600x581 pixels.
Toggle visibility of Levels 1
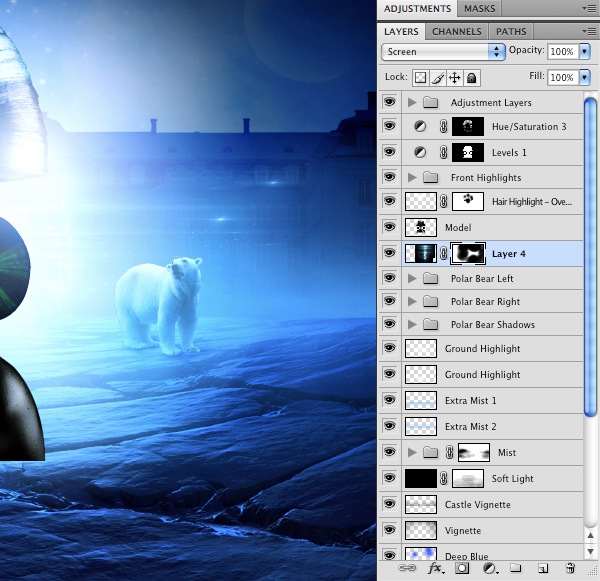390,152
